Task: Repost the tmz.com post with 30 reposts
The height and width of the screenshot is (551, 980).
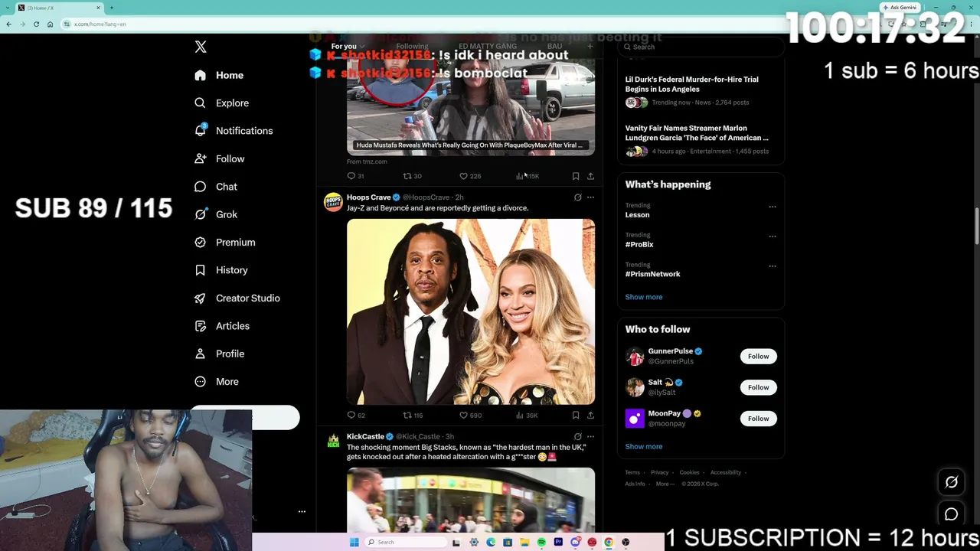Action: click(x=412, y=176)
